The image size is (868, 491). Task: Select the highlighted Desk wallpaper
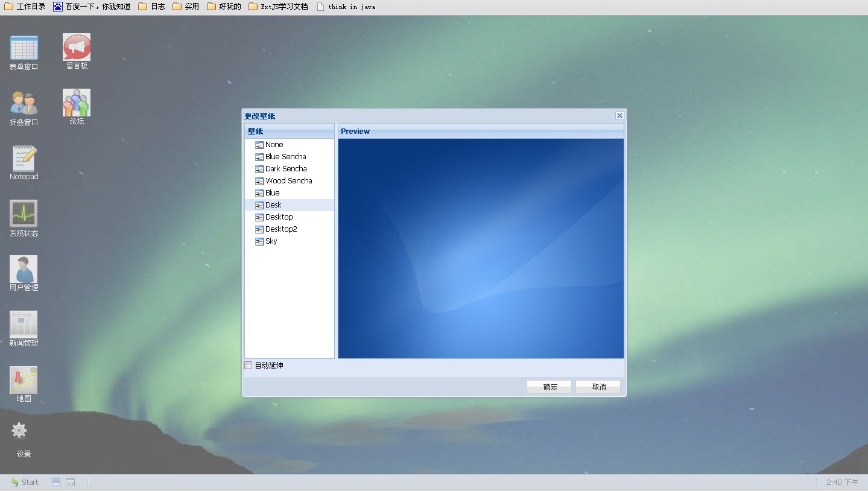pos(290,205)
